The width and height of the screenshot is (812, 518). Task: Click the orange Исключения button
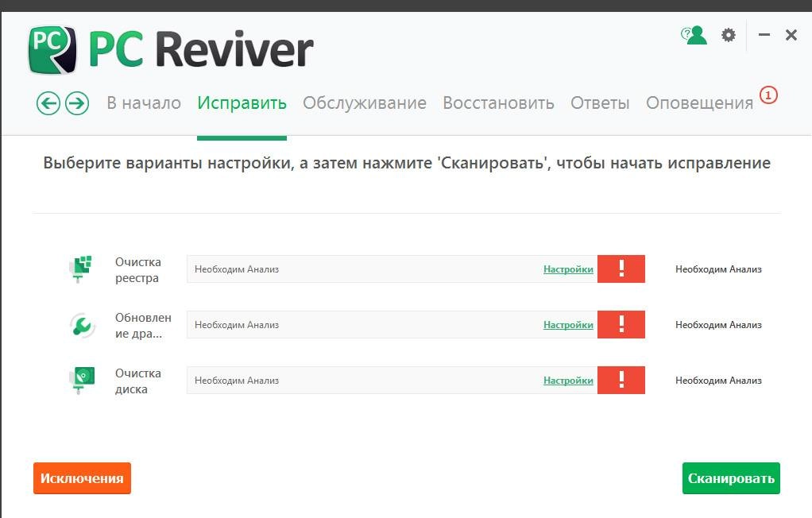point(83,478)
